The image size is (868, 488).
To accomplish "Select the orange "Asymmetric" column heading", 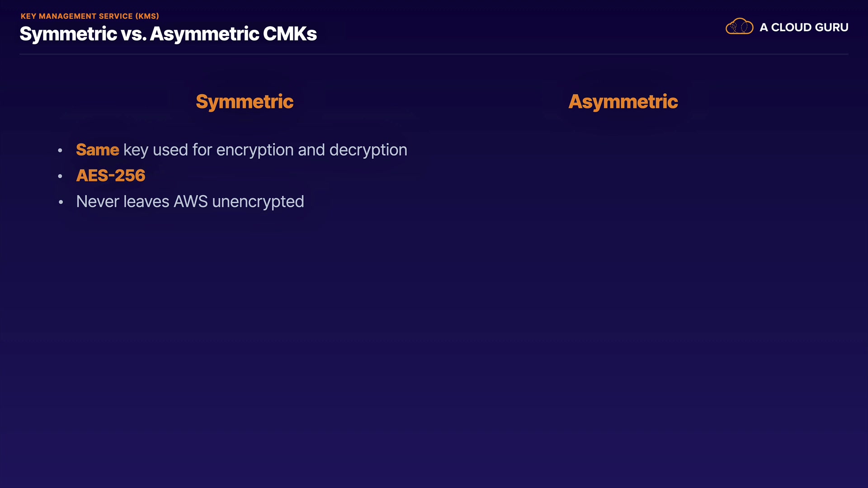I will pos(623,102).
